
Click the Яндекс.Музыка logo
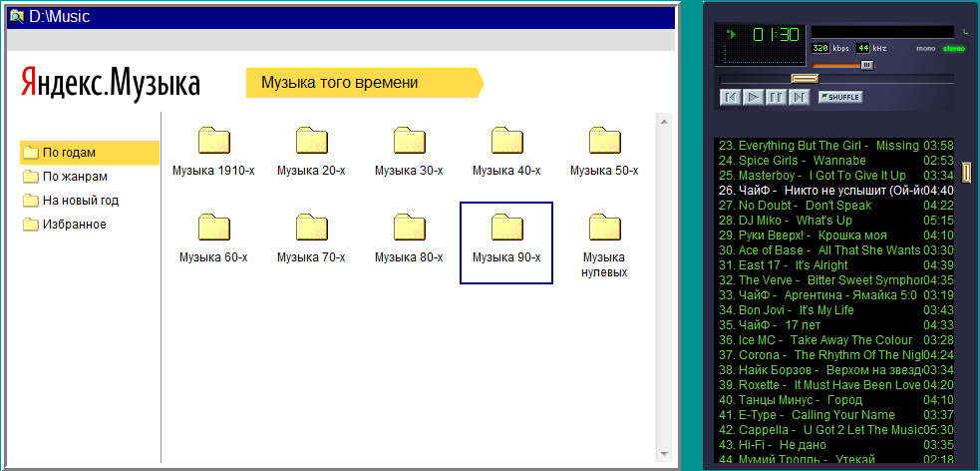pyautogui.click(x=111, y=84)
